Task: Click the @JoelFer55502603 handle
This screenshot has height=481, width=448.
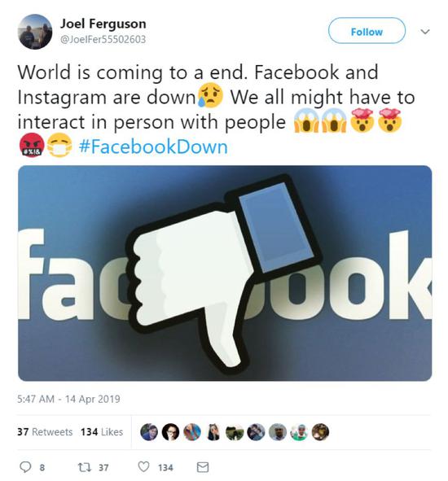Action: (x=103, y=40)
